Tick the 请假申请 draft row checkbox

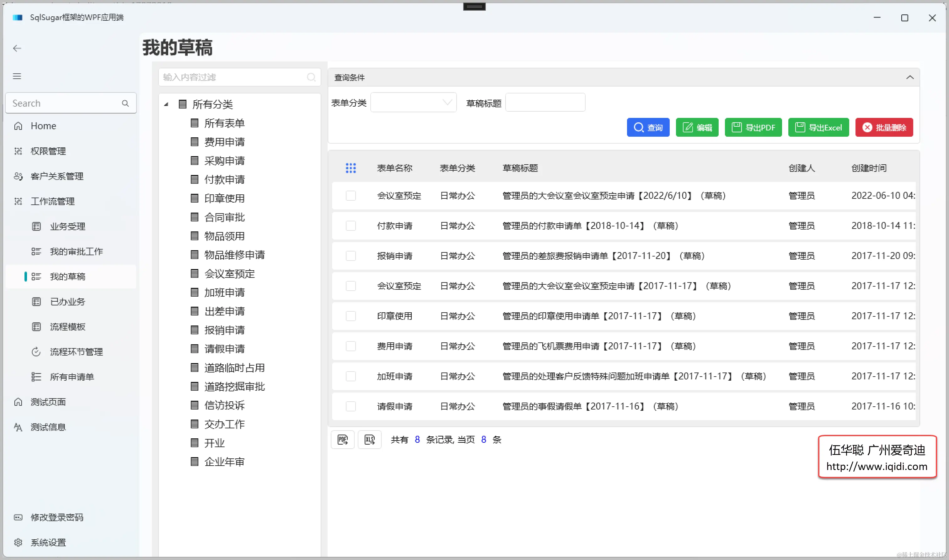tap(351, 406)
